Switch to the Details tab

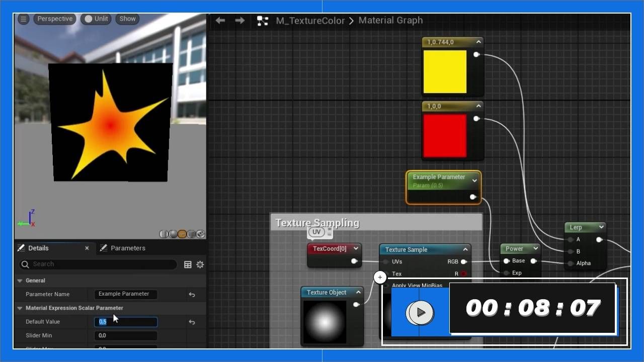coord(38,248)
